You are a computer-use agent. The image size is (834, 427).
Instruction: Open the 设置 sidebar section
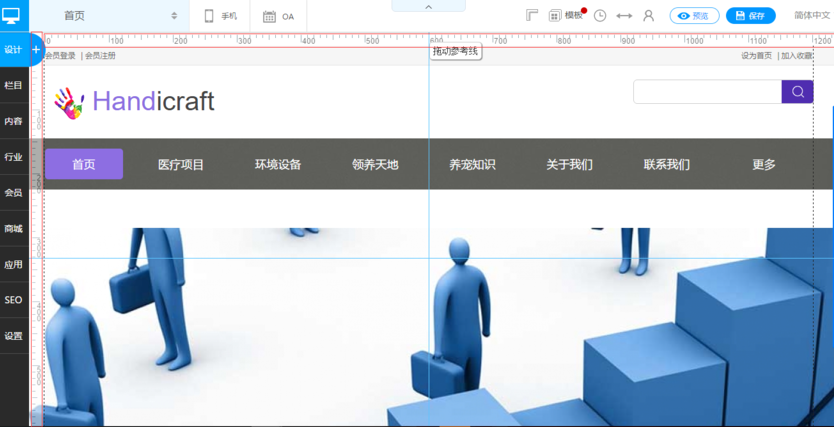(x=13, y=336)
